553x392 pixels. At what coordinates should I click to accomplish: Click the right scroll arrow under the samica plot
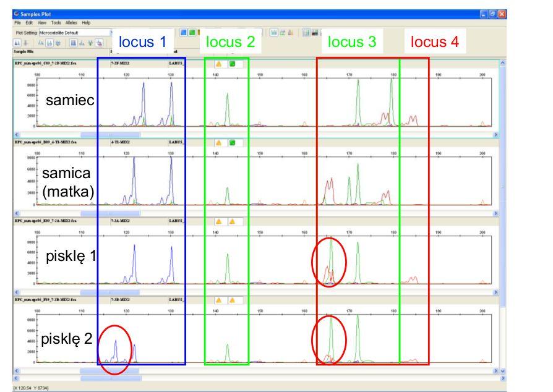tap(496, 213)
